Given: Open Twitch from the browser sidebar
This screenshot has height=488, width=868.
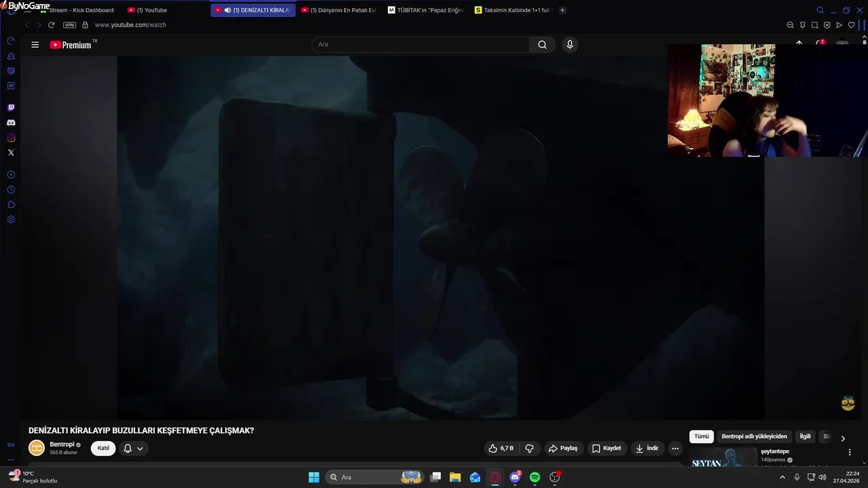Looking at the screenshot, I should (x=11, y=108).
